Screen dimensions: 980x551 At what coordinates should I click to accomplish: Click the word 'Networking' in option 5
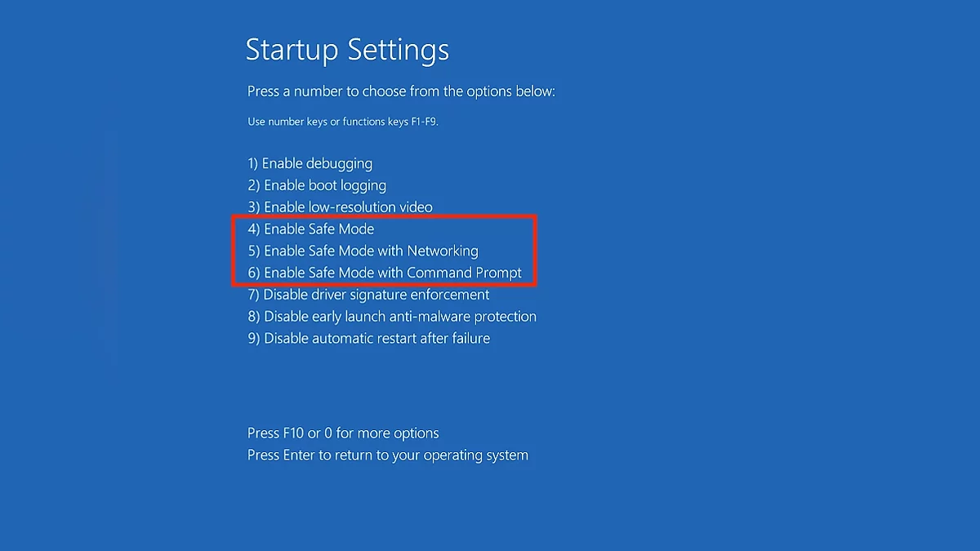[443, 251]
